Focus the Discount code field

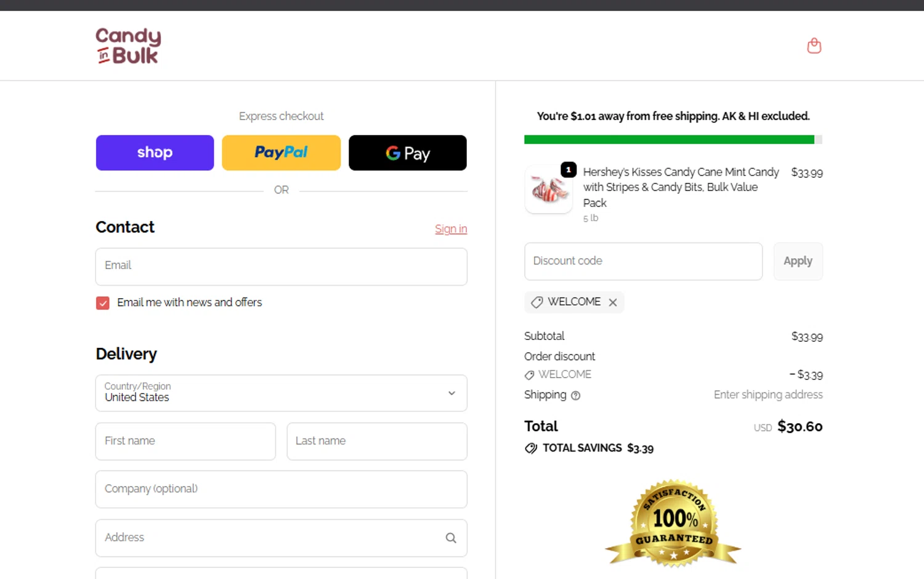click(643, 261)
